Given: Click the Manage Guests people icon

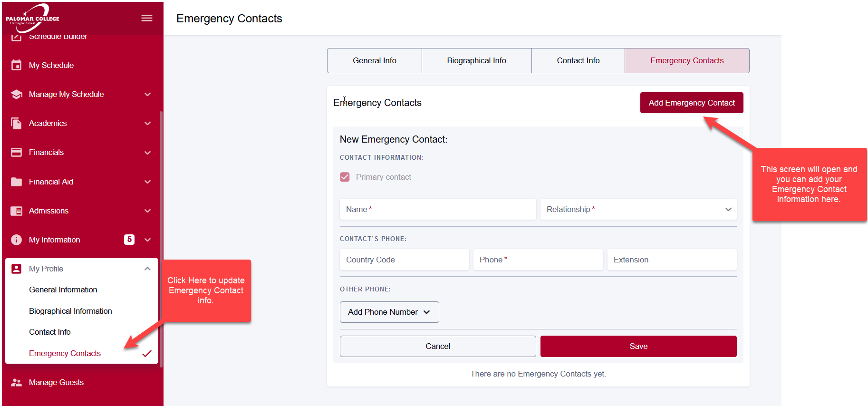Looking at the screenshot, I should pos(17,382).
